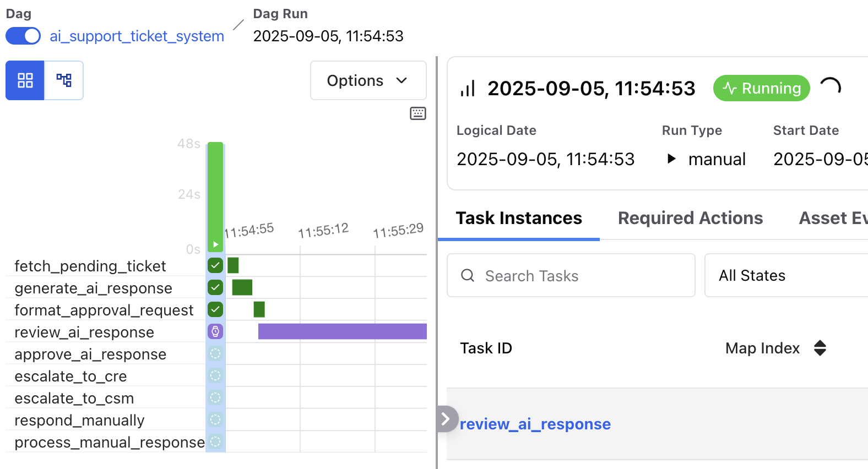This screenshot has height=469, width=868.
Task: Click fetch_pending_ticket success status icon
Action: coord(215,265)
